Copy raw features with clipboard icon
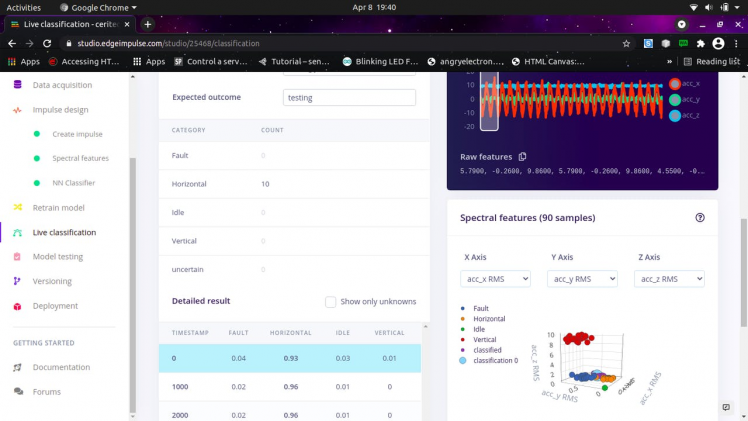The image size is (748, 421). click(x=522, y=156)
